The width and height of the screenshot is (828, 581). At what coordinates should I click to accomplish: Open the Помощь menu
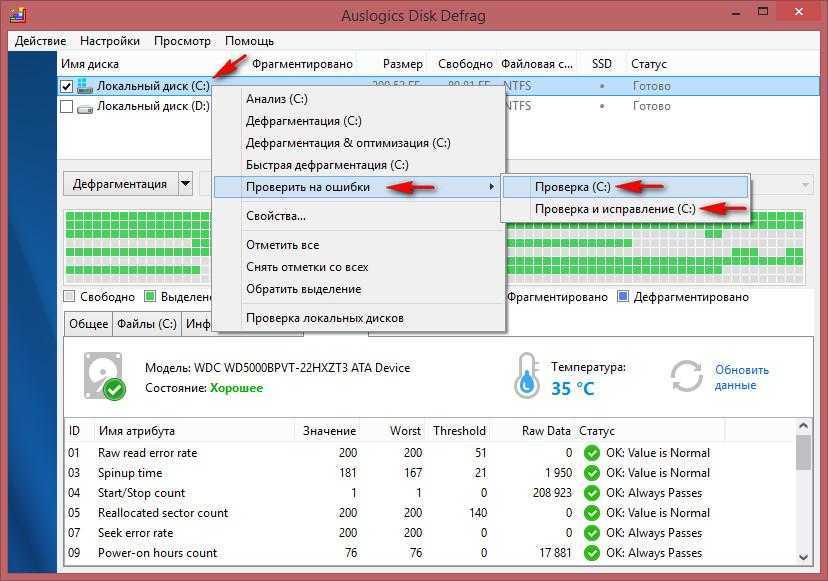(x=249, y=41)
